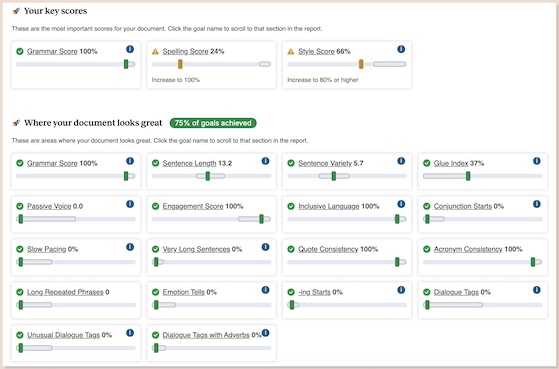Click the 'Your key scores' heading
Viewport: 559px width, 369px height.
[56, 11]
